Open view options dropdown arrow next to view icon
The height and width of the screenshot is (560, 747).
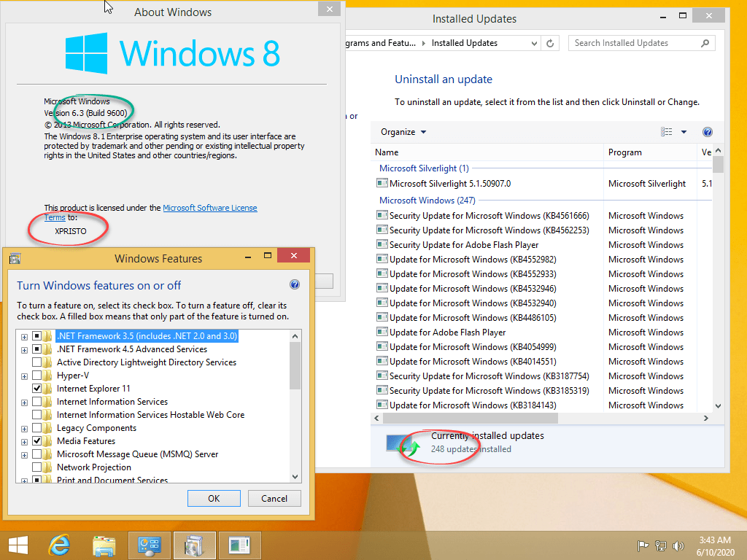[x=684, y=132]
